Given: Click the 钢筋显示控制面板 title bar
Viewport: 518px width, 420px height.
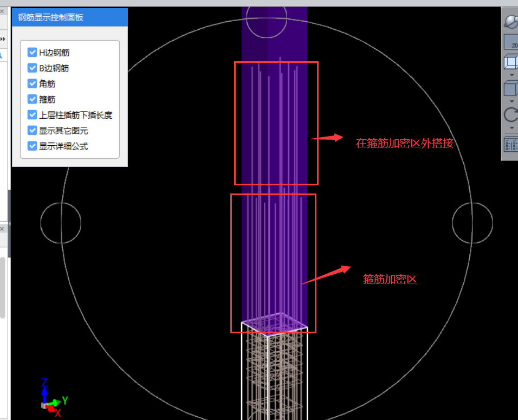Looking at the screenshot, I should [69, 17].
